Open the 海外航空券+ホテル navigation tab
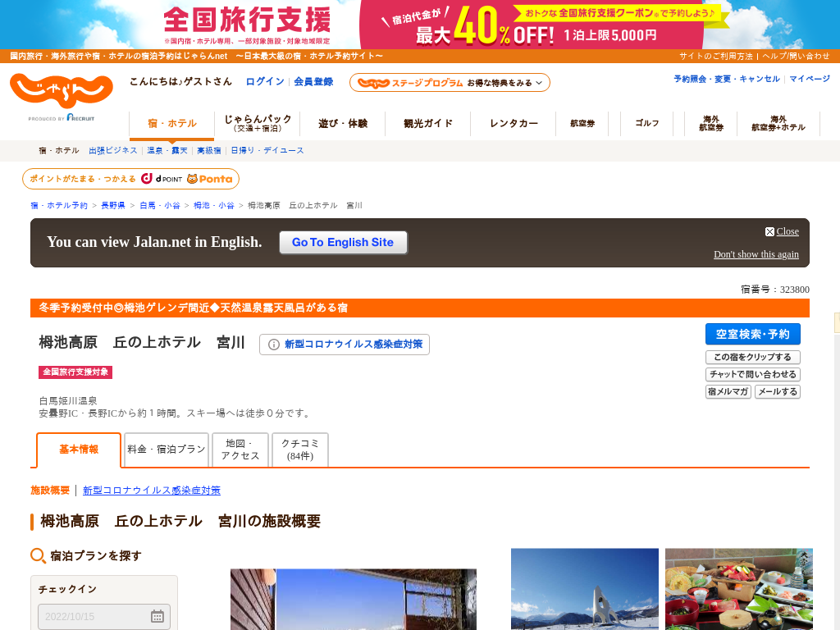840x630 pixels. 778,124
